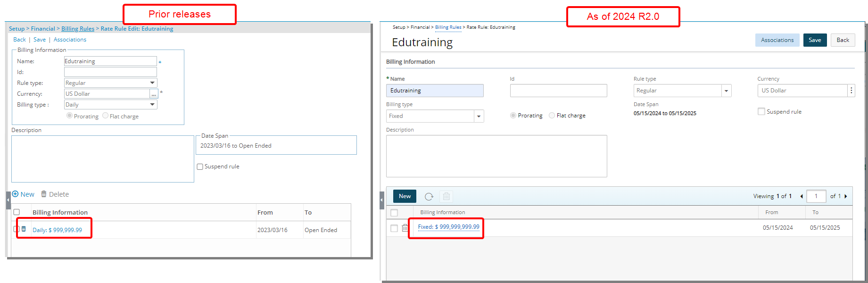Select Prorating radio in 2024 R2.0 form
This screenshot has height=283, width=868.
pos(513,115)
